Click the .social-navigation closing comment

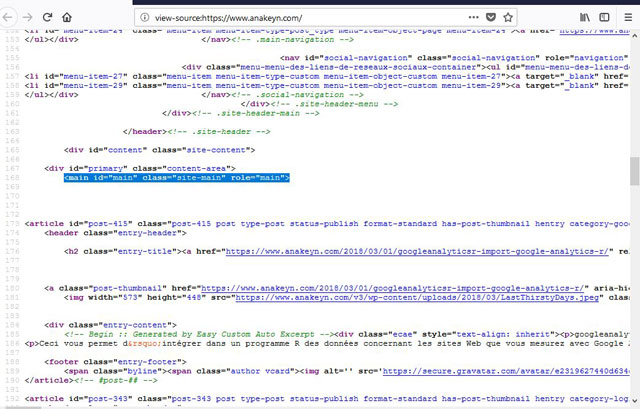point(297,95)
